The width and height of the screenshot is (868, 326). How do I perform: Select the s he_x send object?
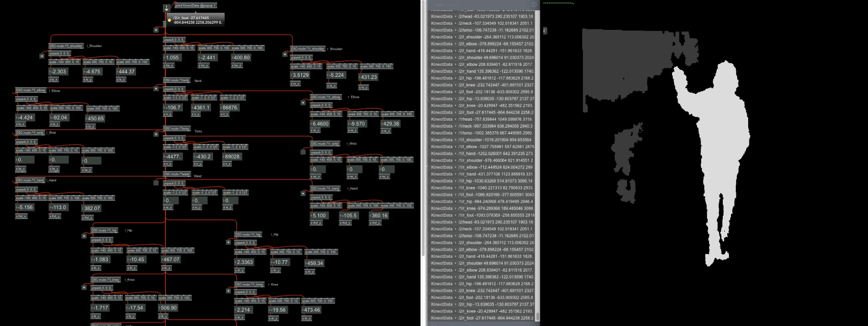point(169,65)
